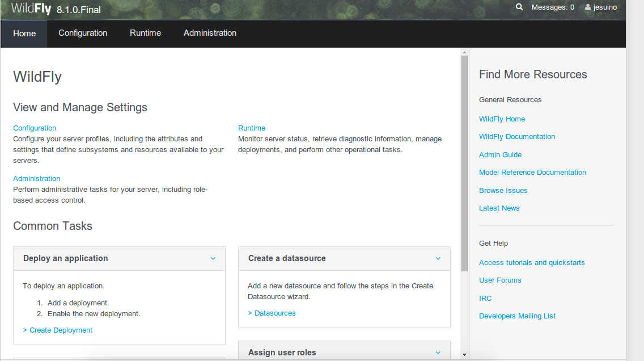Click the Common Tasks heading

(53, 226)
